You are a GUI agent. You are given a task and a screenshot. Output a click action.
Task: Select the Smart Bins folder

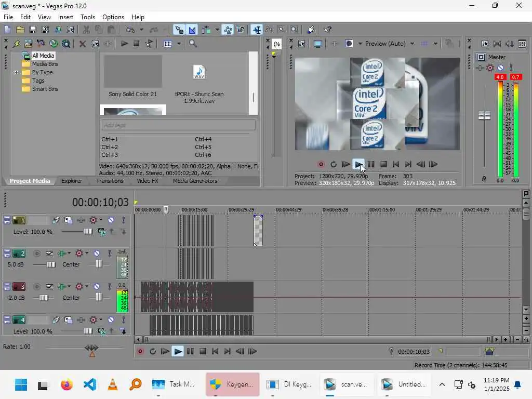point(45,89)
